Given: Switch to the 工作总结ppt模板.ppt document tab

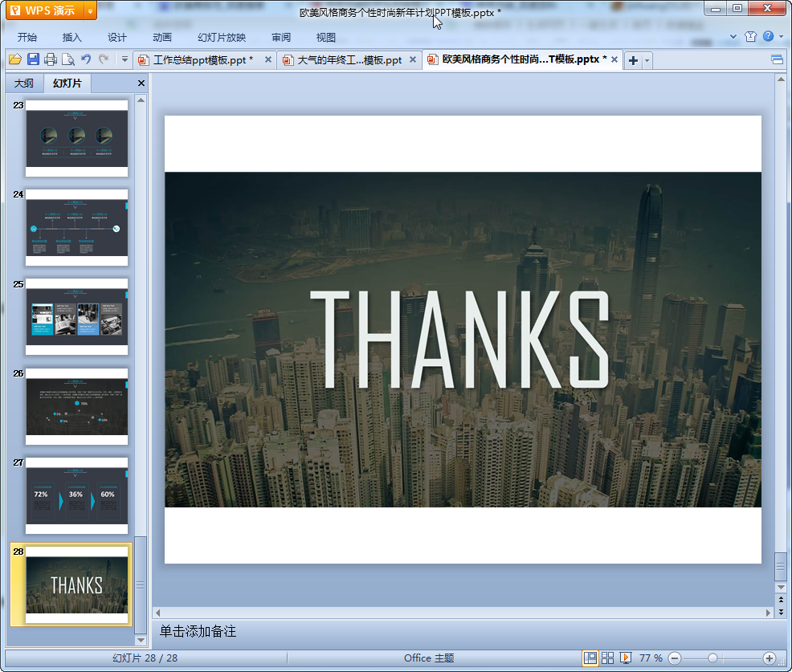Looking at the screenshot, I should [202, 60].
